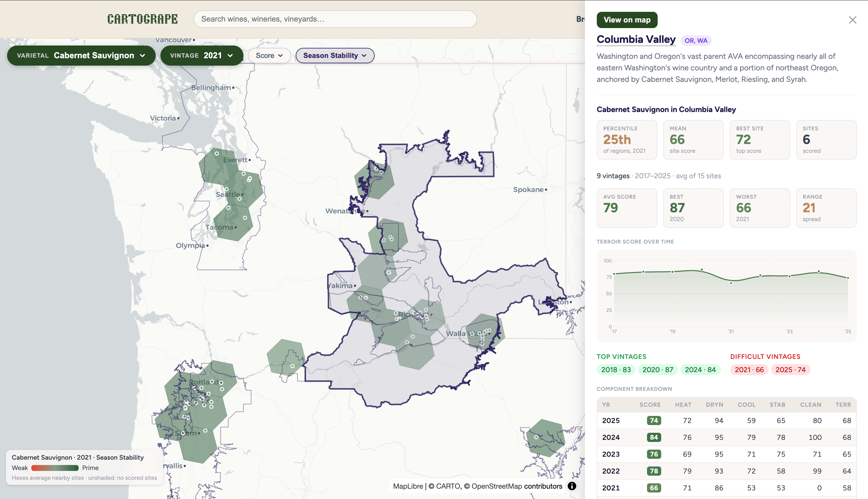This screenshot has width=868, height=499.
Task: Click the Victoria city label on map
Action: click(x=163, y=118)
